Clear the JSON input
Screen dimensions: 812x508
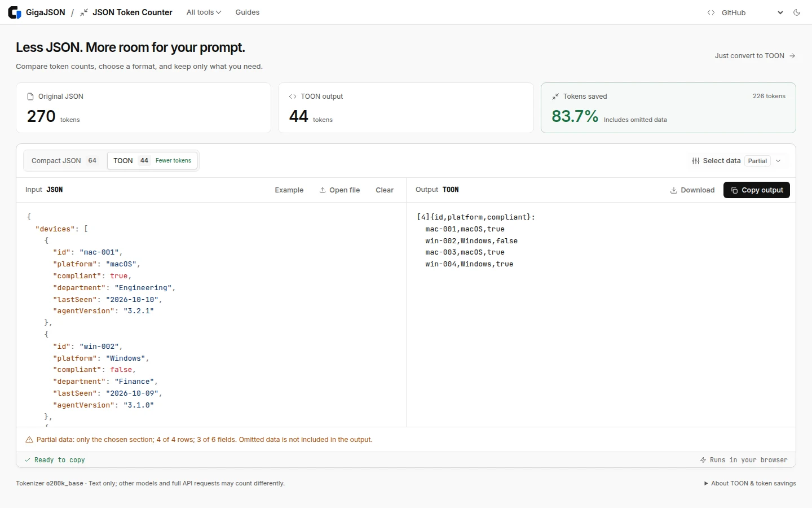(x=385, y=190)
